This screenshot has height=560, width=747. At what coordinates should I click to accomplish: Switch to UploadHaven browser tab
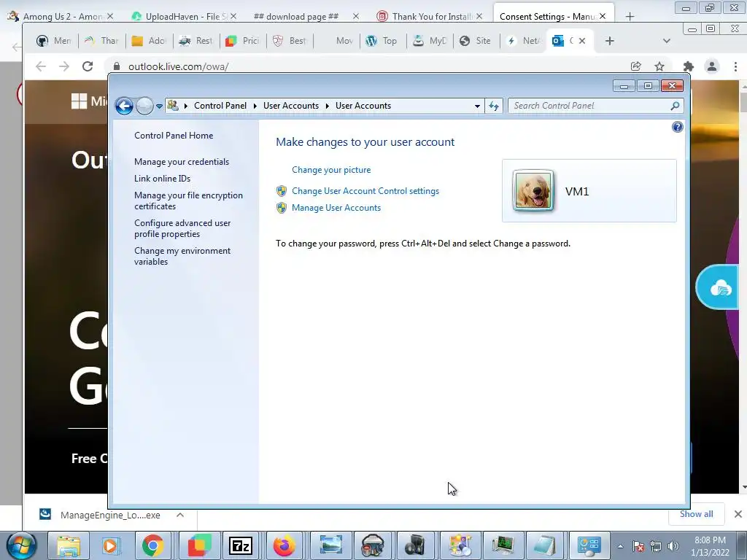click(185, 16)
